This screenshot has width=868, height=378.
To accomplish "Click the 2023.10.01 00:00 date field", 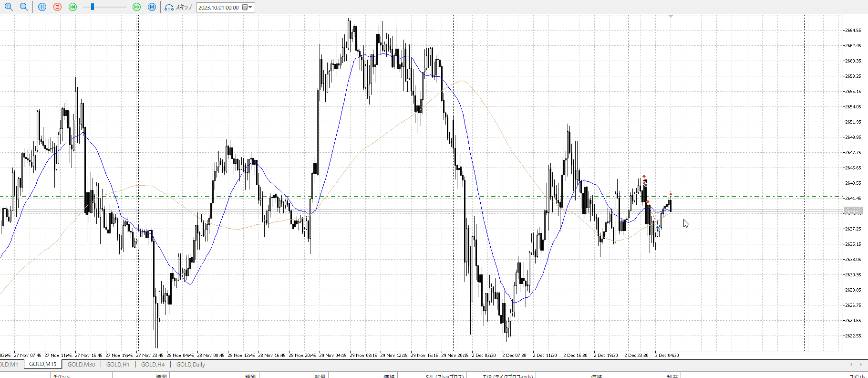I will [x=218, y=8].
